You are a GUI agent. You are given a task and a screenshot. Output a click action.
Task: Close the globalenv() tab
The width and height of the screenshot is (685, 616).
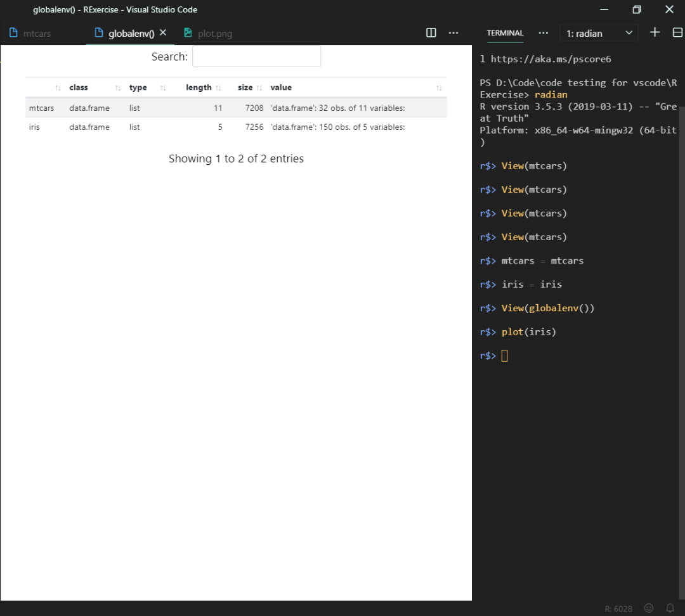[163, 33]
